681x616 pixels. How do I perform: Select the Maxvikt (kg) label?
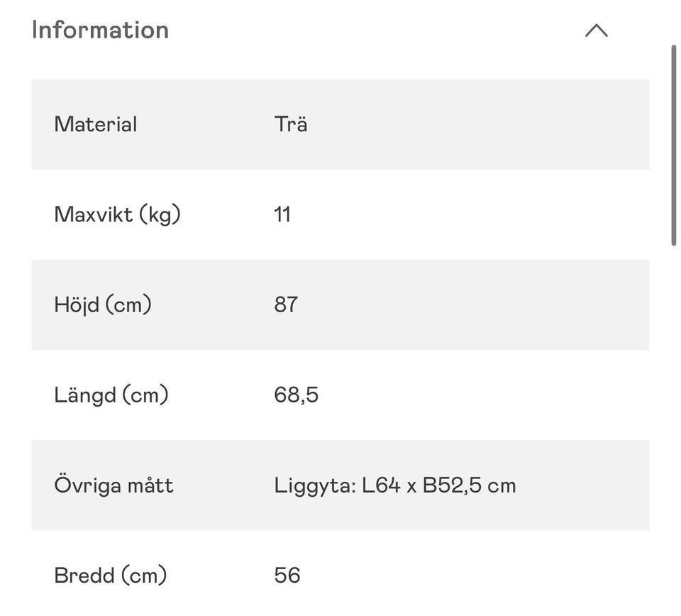pyautogui.click(x=117, y=214)
